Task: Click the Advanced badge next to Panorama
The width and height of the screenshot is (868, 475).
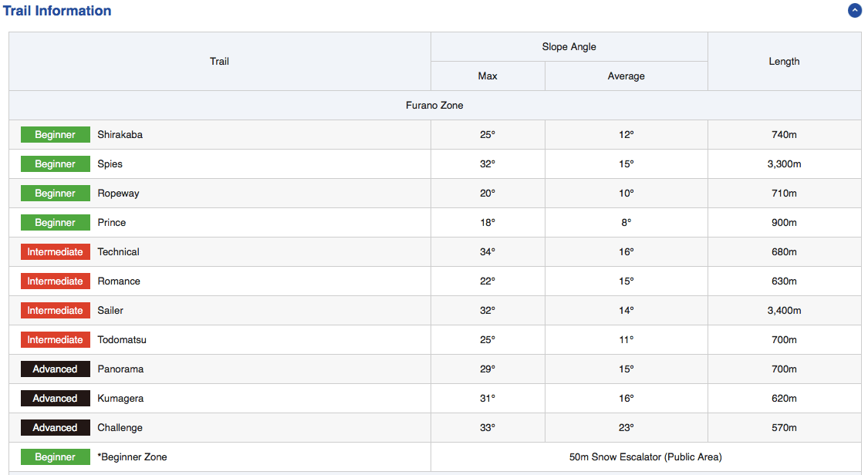Action: (x=55, y=369)
